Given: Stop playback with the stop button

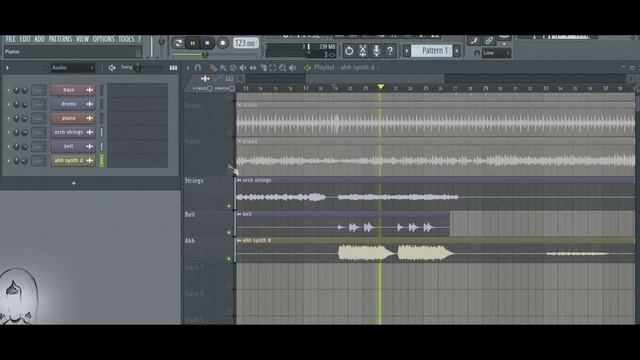Looking at the screenshot, I should [207, 43].
